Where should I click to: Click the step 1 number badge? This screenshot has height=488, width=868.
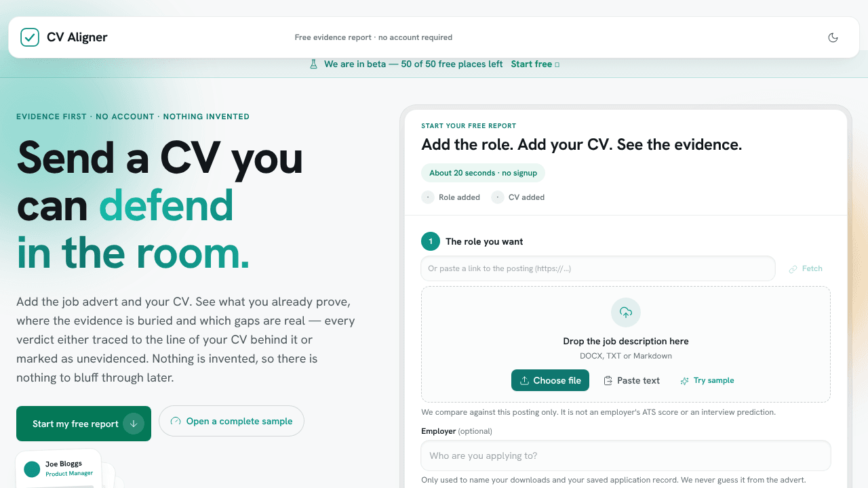point(431,241)
